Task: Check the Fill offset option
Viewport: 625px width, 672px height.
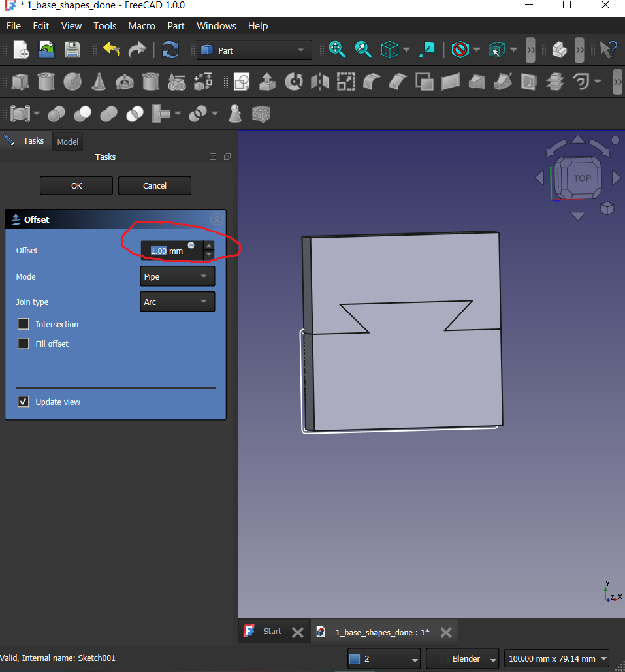Action: (24, 344)
